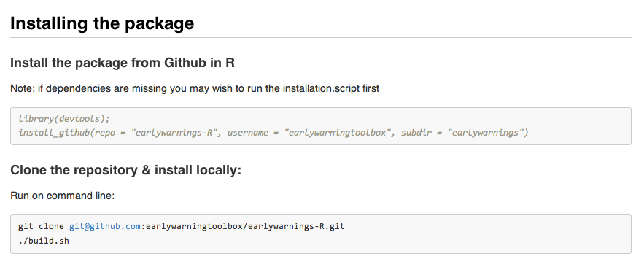Image resolution: width=644 pixels, height=267 pixels.
Task: Click the ./build.sh command line
Action: tap(44, 241)
